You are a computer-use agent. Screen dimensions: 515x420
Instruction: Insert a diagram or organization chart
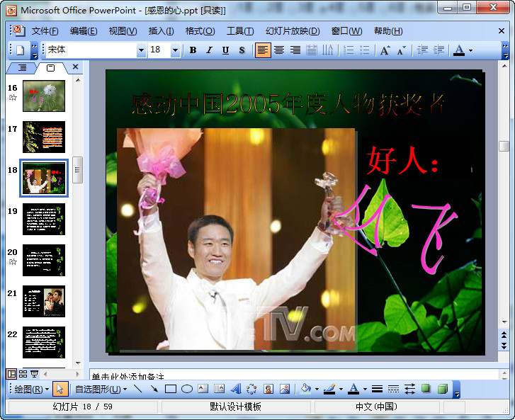[x=251, y=389]
